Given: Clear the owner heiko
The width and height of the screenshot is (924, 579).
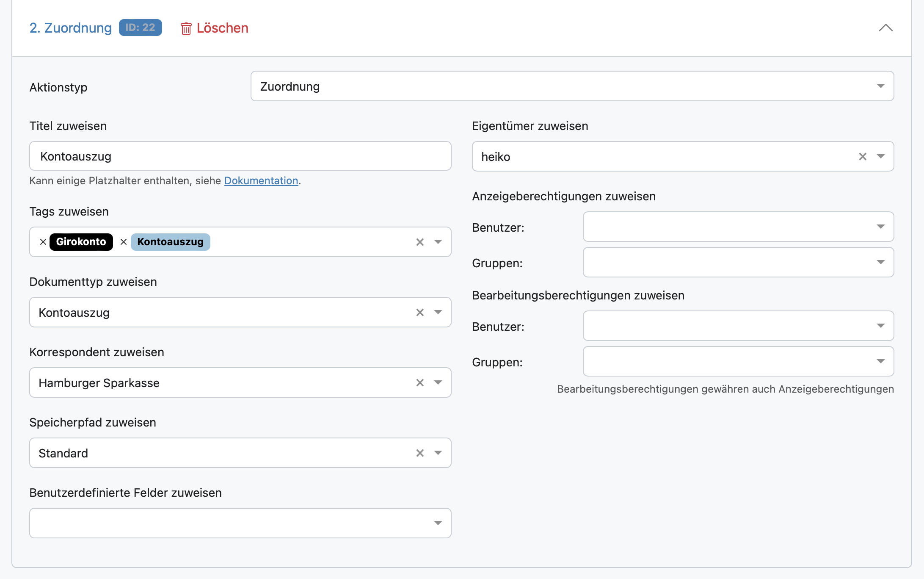Looking at the screenshot, I should point(863,156).
